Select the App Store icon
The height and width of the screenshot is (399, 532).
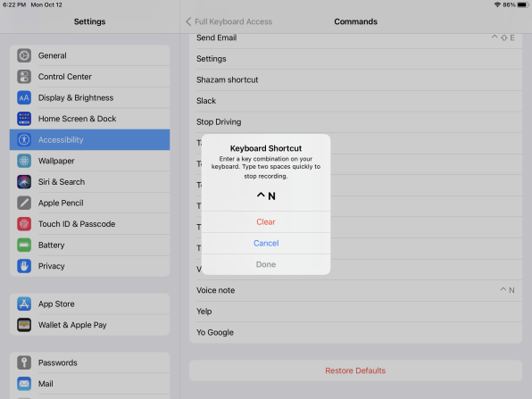pos(24,304)
